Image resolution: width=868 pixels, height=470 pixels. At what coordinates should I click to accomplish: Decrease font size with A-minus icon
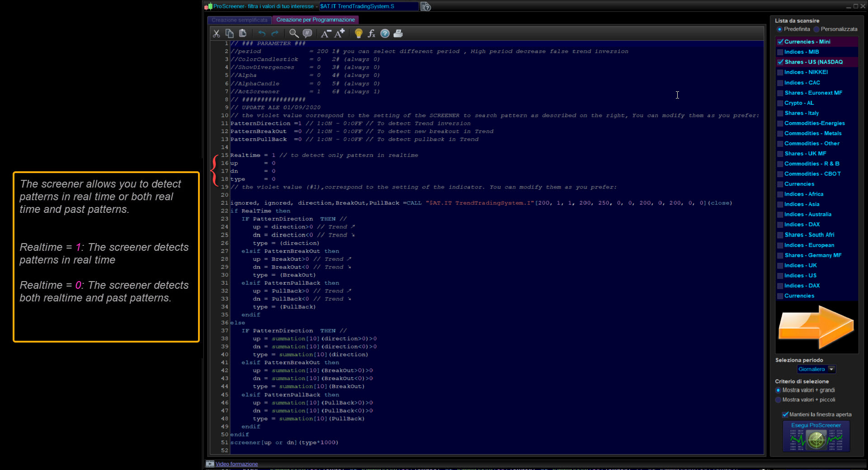(x=325, y=33)
